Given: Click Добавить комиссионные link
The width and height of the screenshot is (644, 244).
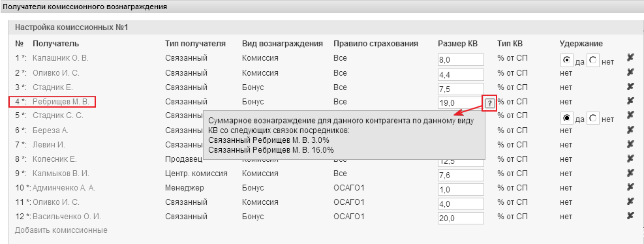Looking at the screenshot, I should 61,230.
